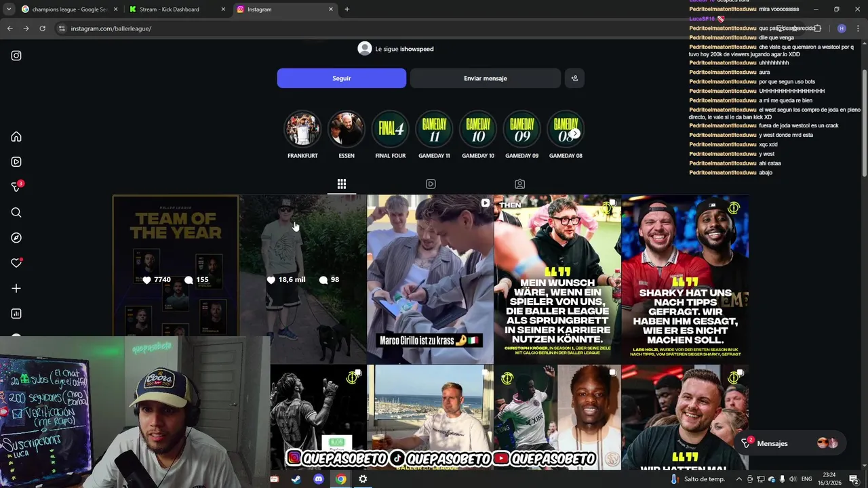Open new browser tab
The width and height of the screenshot is (868, 488).
(347, 9)
